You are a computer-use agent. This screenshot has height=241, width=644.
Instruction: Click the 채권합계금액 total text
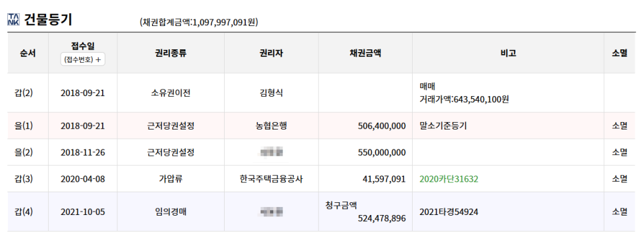click(199, 22)
